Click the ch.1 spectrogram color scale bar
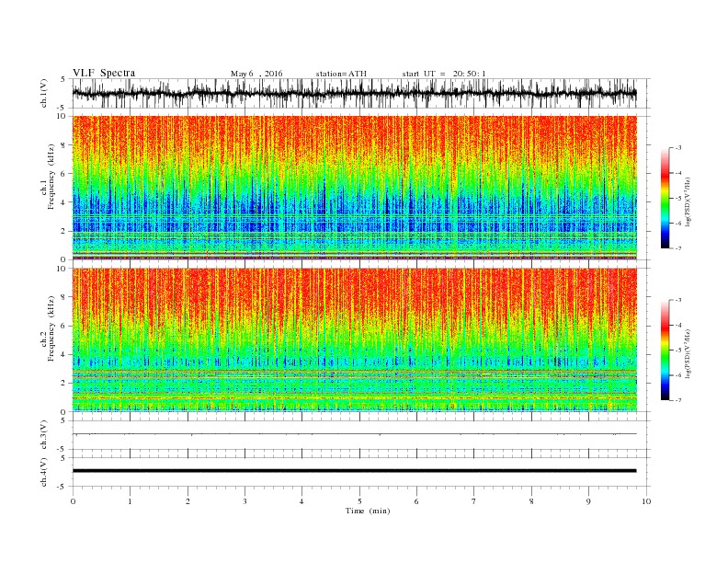This screenshot has height=563, width=728. click(665, 199)
